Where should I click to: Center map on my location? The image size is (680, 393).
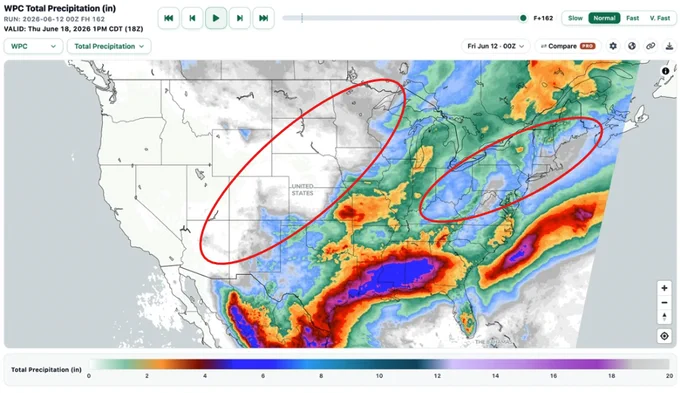pos(664,336)
